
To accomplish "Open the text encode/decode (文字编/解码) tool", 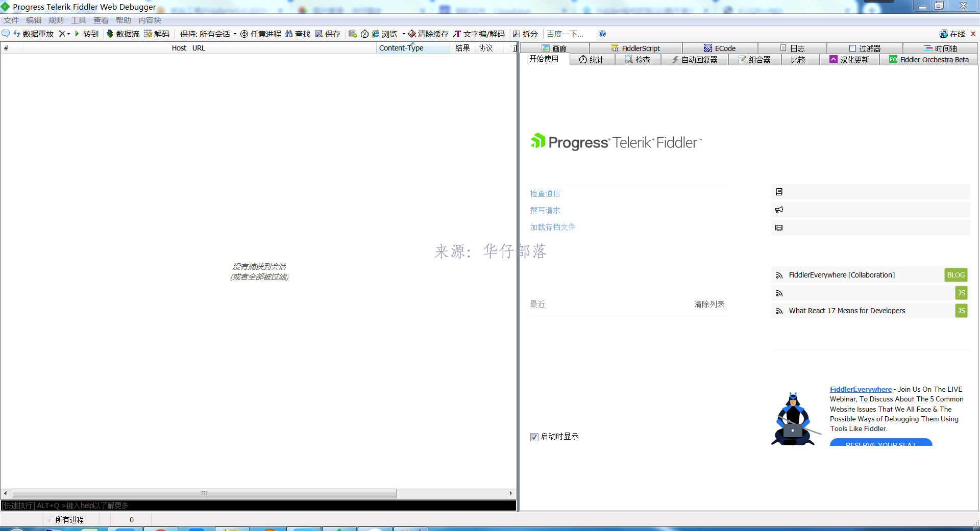I will pos(479,34).
